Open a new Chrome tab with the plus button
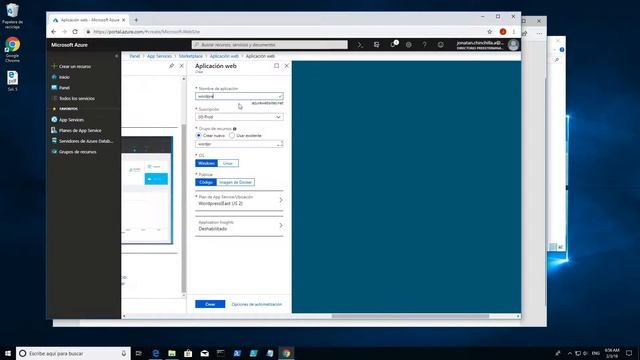The width and height of the screenshot is (640, 360). (136, 20)
